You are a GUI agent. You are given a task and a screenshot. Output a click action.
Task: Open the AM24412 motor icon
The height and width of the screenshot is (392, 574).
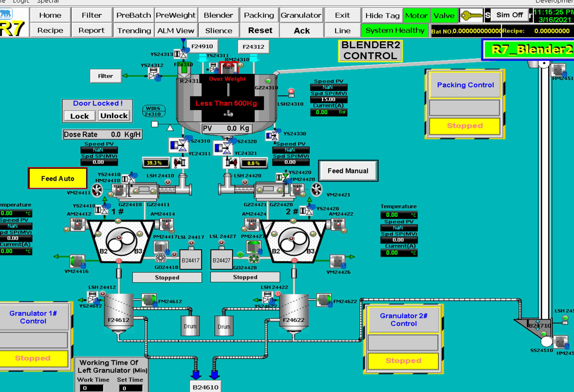[x=78, y=225]
